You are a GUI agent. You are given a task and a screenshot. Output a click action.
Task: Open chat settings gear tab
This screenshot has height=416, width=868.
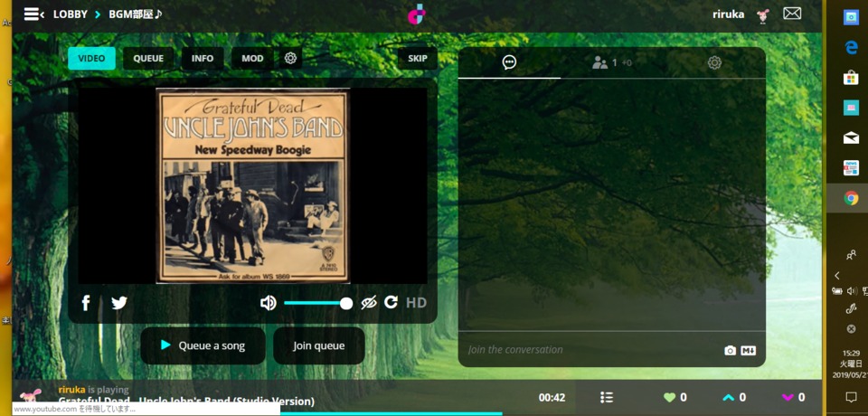[714, 62]
